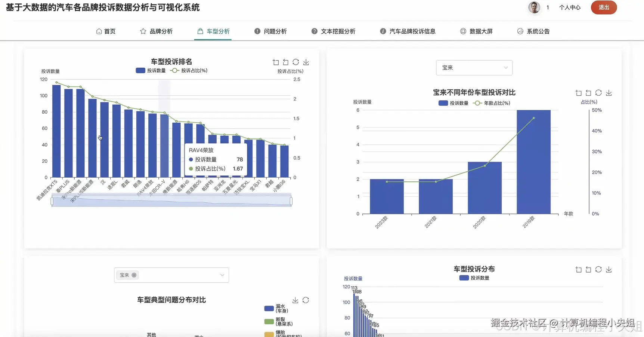The image size is (644, 337).
Task: Open the 数据大屏 page
Action: pyautogui.click(x=482, y=31)
